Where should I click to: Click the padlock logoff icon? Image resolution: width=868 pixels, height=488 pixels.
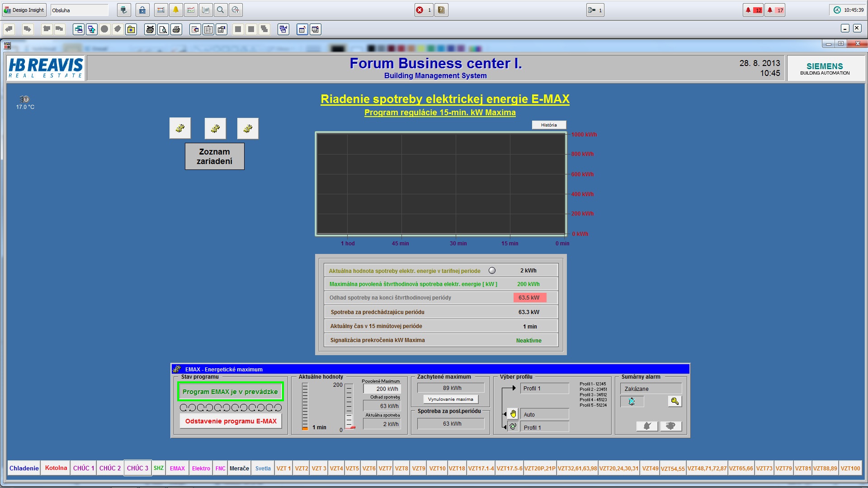click(142, 10)
